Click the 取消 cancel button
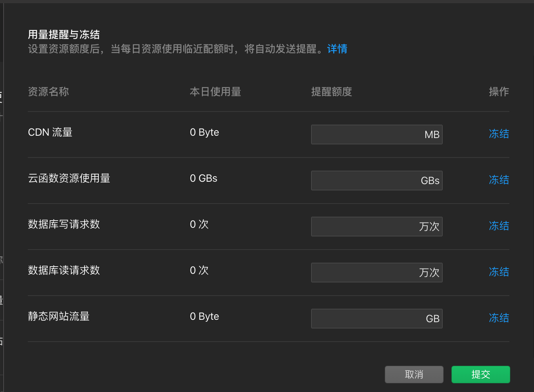Viewport: 534px width, 392px height. click(x=414, y=375)
